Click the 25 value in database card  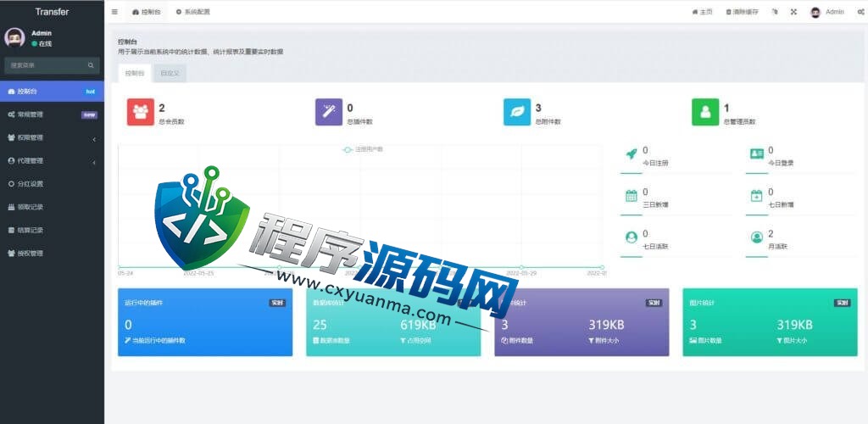click(x=320, y=325)
